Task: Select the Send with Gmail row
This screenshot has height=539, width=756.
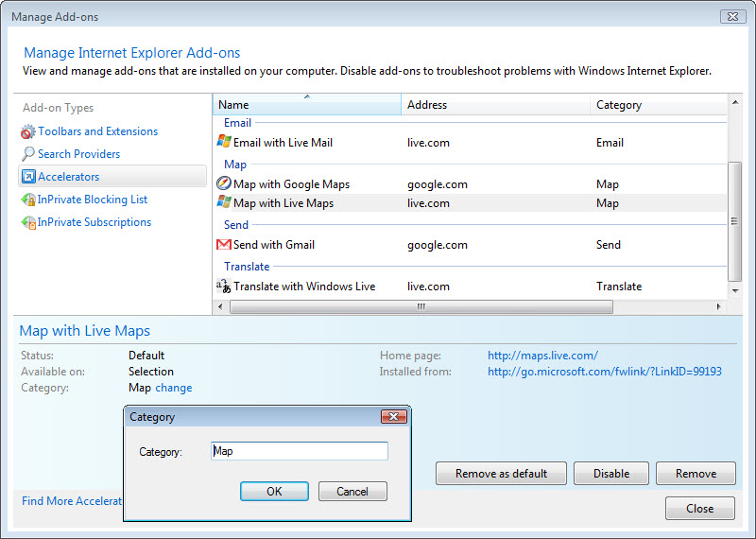Action: 470,245
